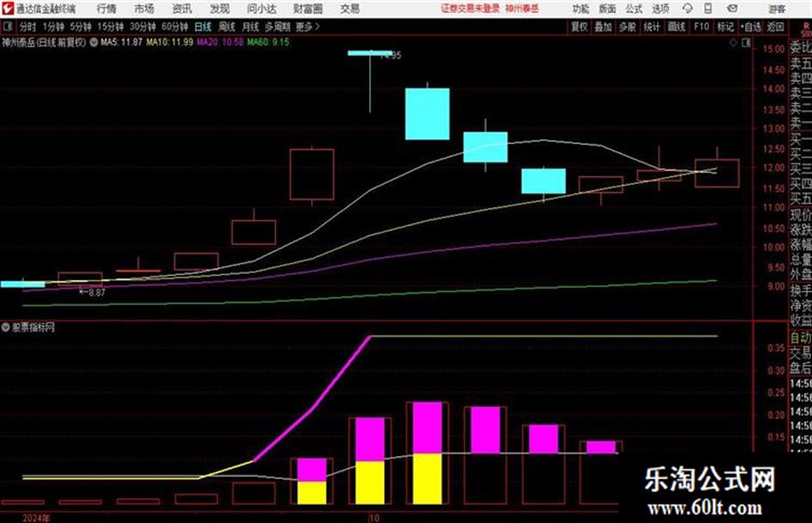Viewport: 812px width, 523px height.
Task: Select the 多周期 multi-period tab
Action: coord(278,27)
